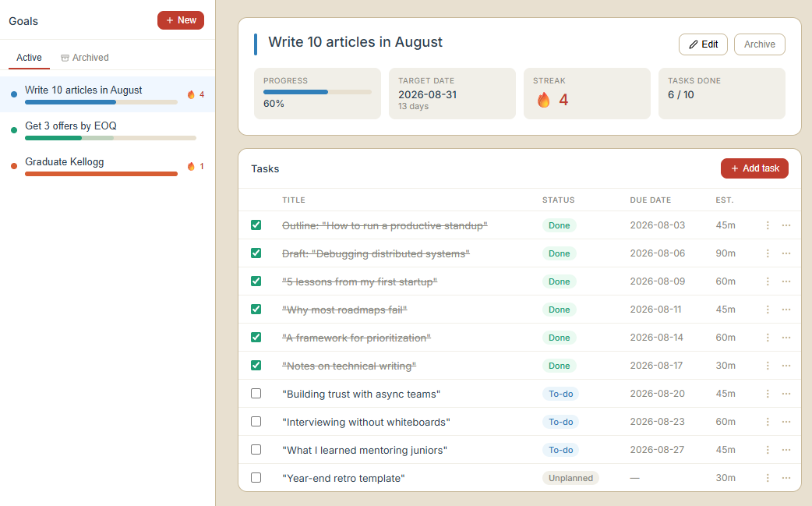Open the To-do status of mentoring juniors task
The width and height of the screenshot is (812, 506).
point(560,450)
